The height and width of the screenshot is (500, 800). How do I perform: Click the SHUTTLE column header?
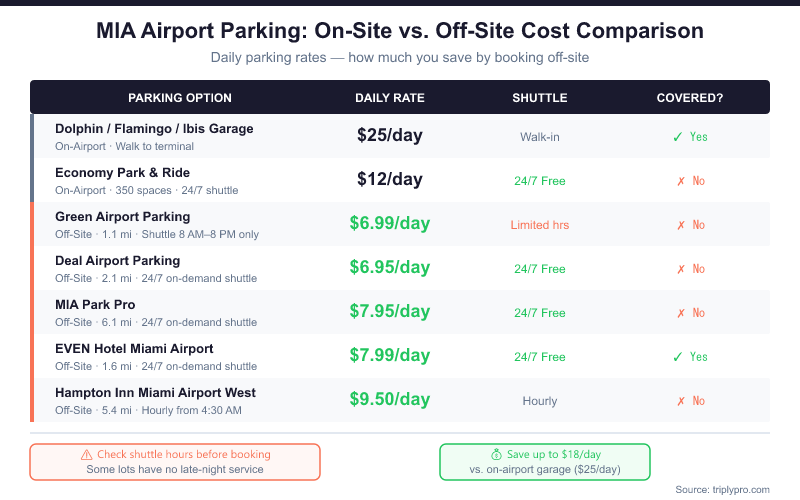[540, 98]
